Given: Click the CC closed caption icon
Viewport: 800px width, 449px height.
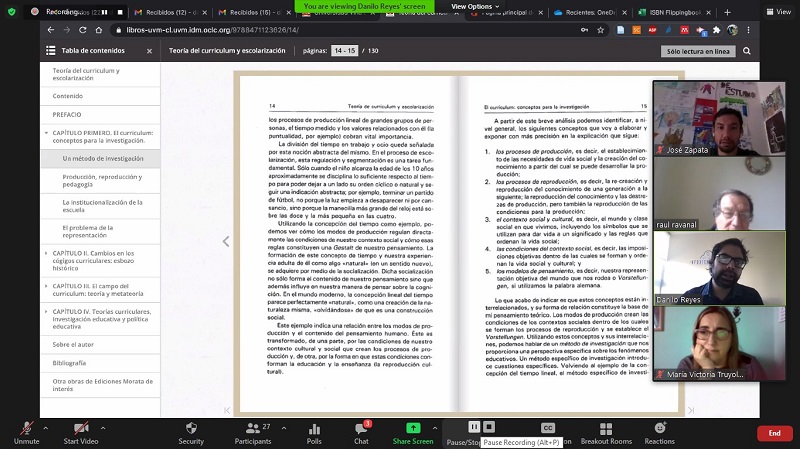Looking at the screenshot, I should click(x=547, y=428).
